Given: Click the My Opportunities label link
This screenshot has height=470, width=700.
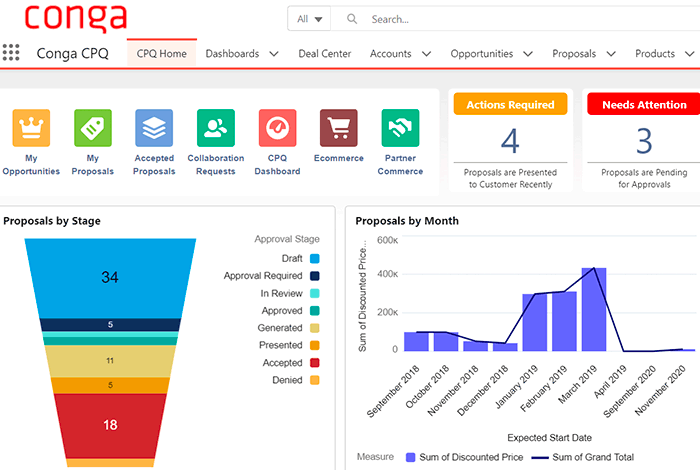Looking at the screenshot, I should point(31,165).
